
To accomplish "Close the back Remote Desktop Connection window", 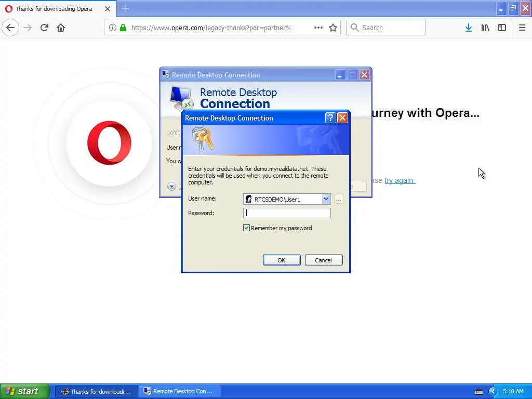I will tap(364, 75).
